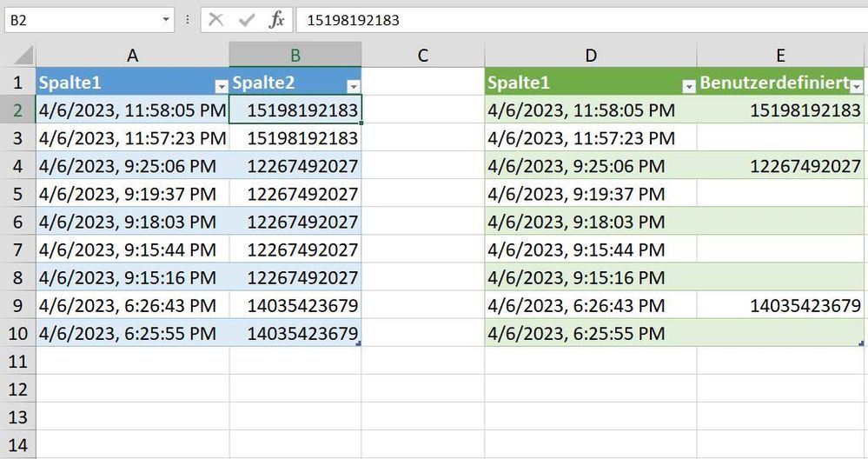Screen dimensions: 868x459
Task: Open filter dropdown for blue Spalte1 header
Action: click(222, 86)
